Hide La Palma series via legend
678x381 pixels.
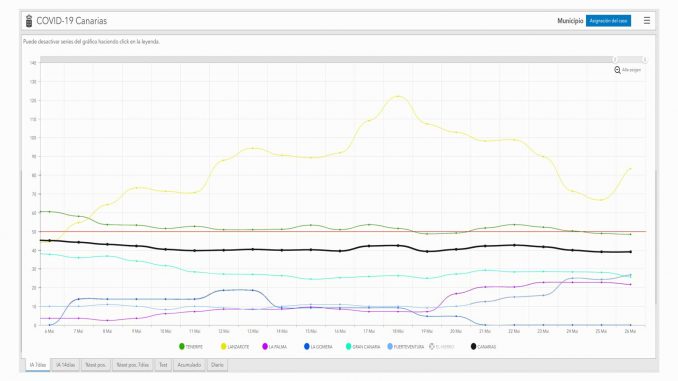pyautogui.click(x=274, y=346)
